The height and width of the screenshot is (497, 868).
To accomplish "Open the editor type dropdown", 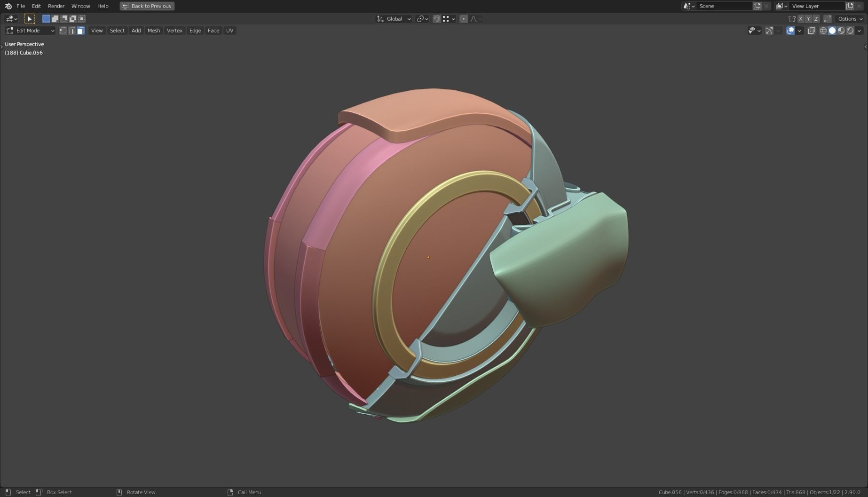I will click(11, 19).
